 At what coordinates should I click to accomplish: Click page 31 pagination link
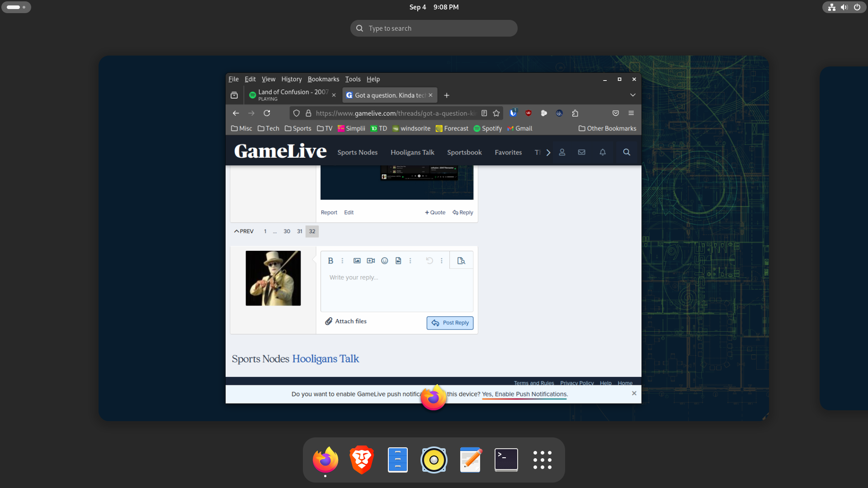[299, 231]
